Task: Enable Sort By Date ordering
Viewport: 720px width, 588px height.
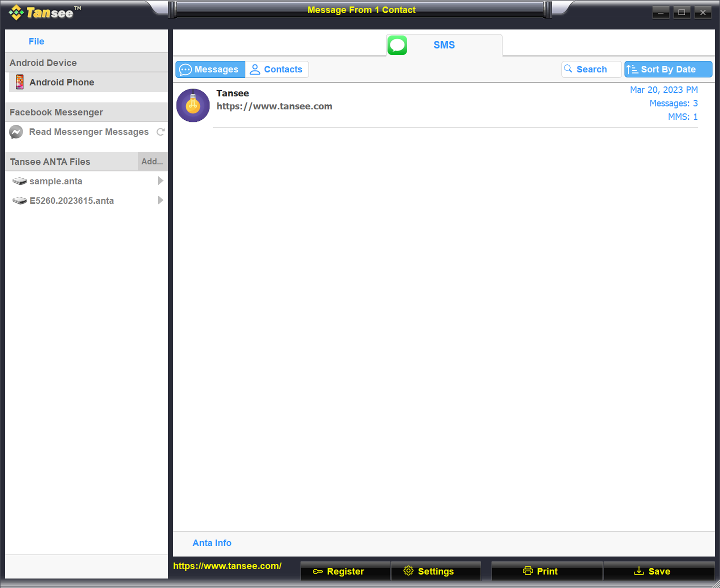Action: click(668, 69)
